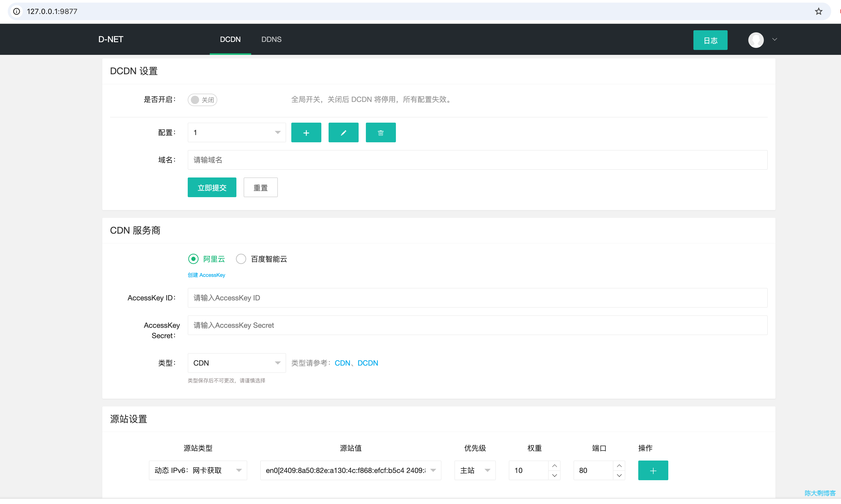
Task: Click the edit configuration pencil icon
Action: click(343, 132)
